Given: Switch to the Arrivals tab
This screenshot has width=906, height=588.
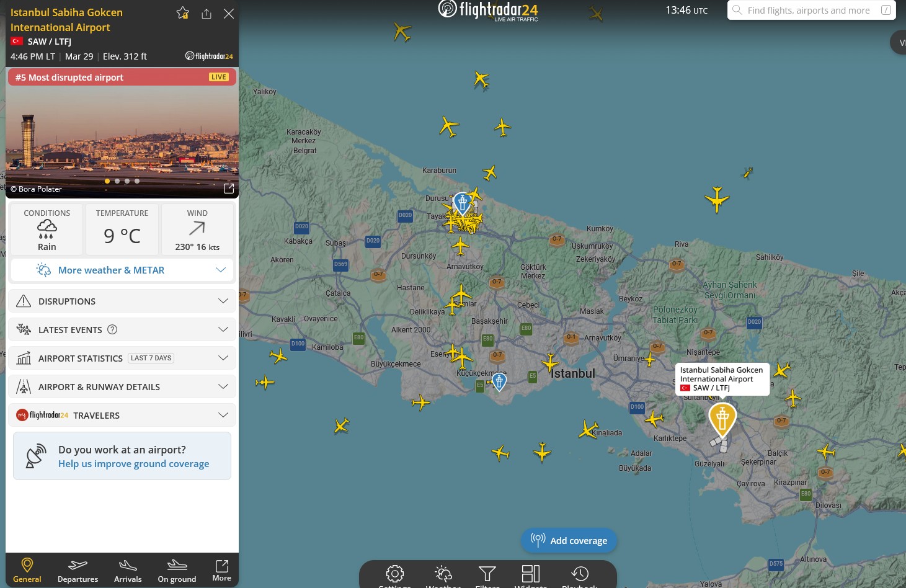Looking at the screenshot, I should point(128,571).
